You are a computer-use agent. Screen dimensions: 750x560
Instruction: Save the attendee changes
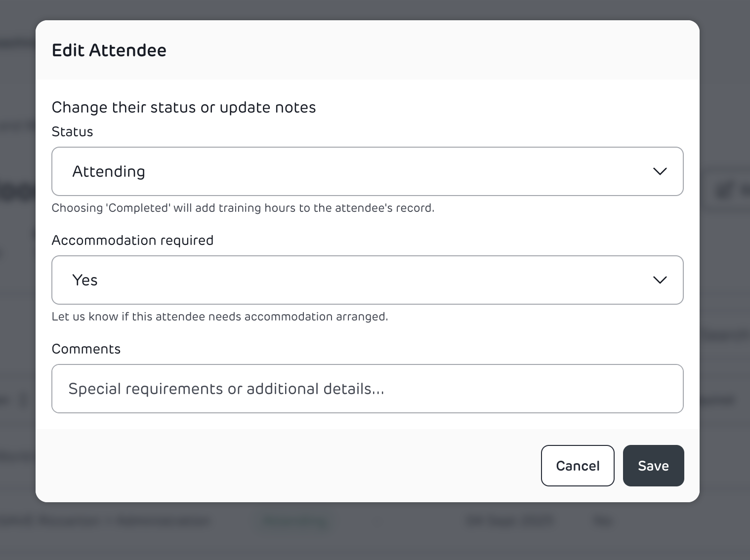click(x=653, y=466)
